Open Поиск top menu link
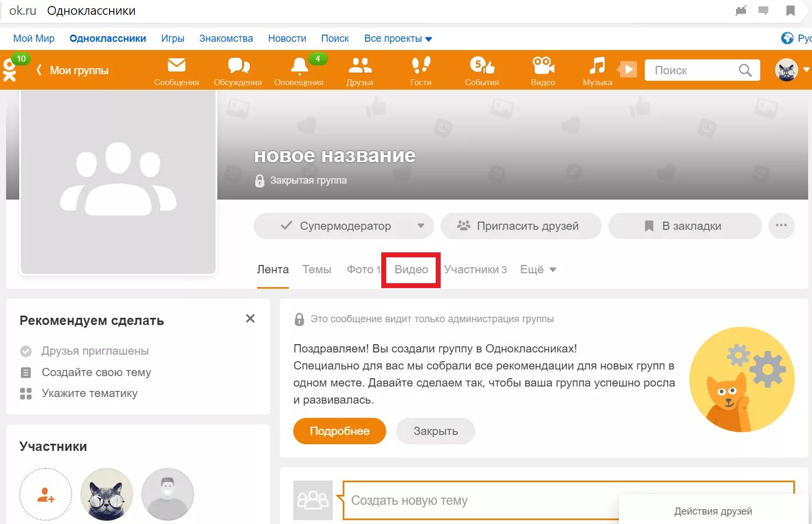The image size is (812, 524). [335, 38]
